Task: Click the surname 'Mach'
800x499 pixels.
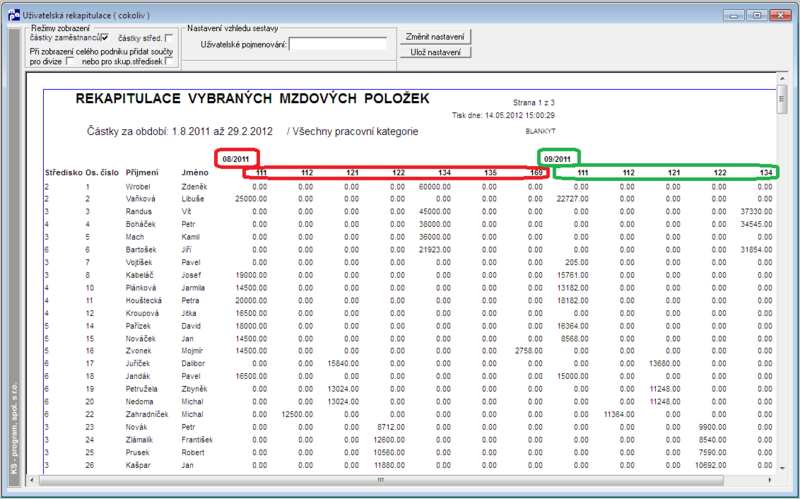Action: [135, 237]
